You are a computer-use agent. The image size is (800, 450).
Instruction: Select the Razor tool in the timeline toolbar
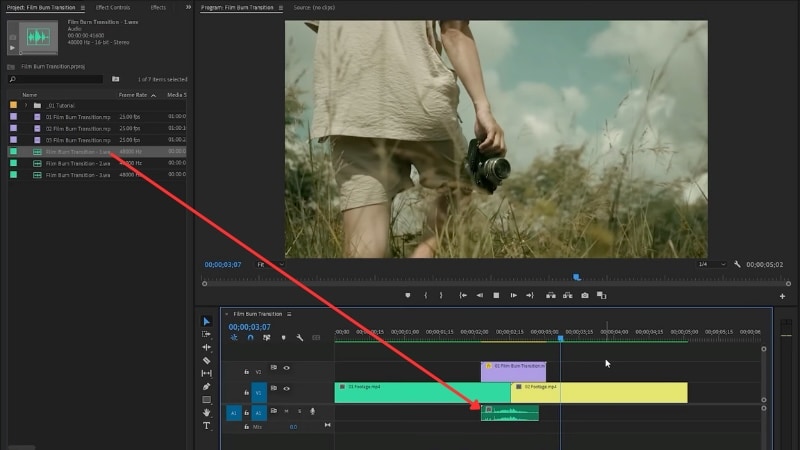tap(207, 360)
